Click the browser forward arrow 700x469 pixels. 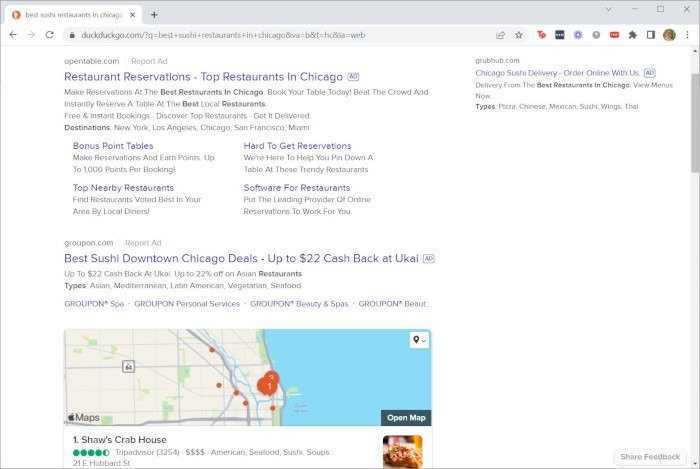[x=31, y=35]
